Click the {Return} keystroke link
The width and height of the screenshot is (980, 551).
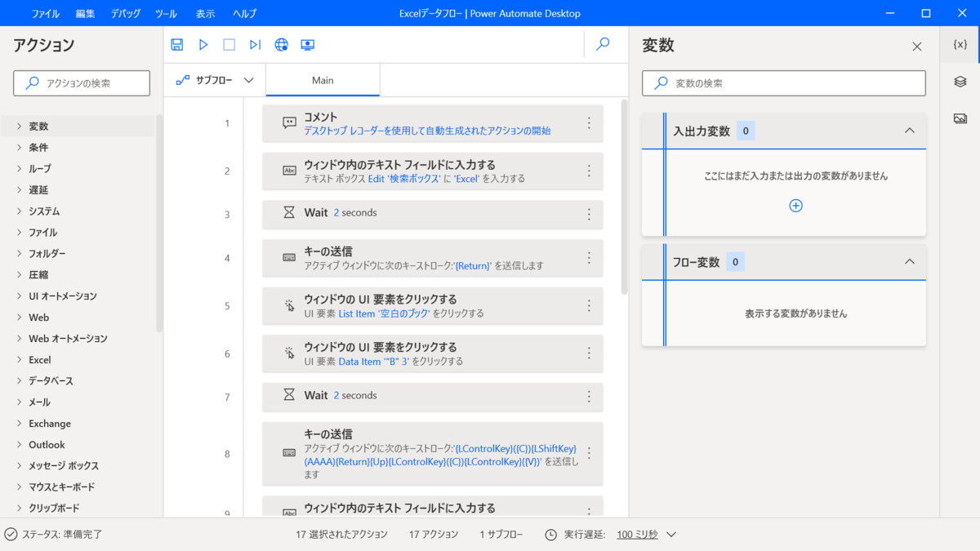pyautogui.click(x=472, y=266)
